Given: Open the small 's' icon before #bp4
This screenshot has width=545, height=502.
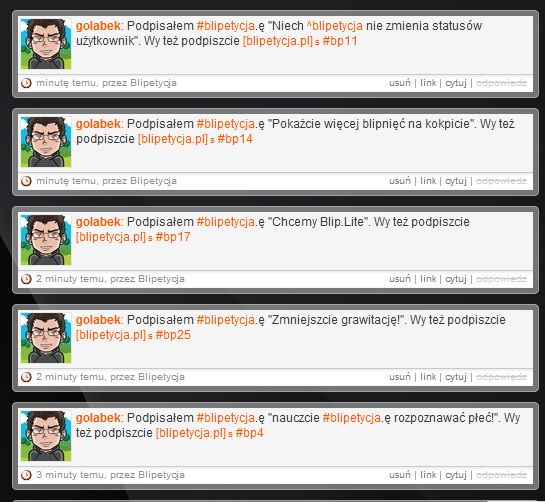Looking at the screenshot, I should [x=230, y=435].
